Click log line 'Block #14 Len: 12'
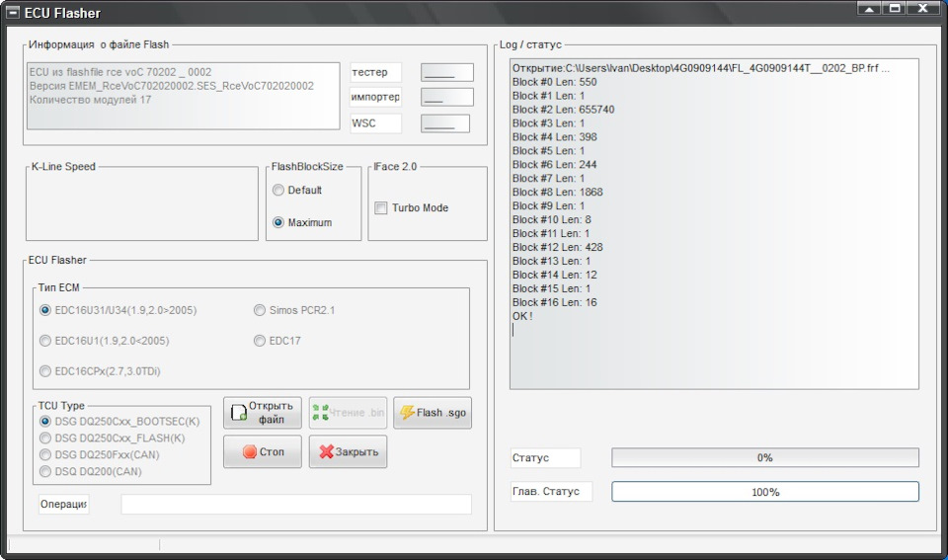The height and width of the screenshot is (560, 948). [x=554, y=275]
